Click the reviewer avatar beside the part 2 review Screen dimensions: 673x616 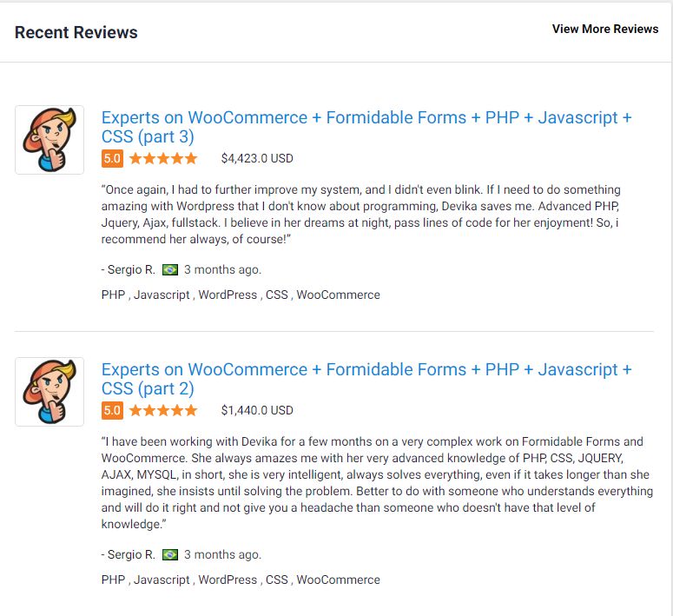click(x=49, y=392)
